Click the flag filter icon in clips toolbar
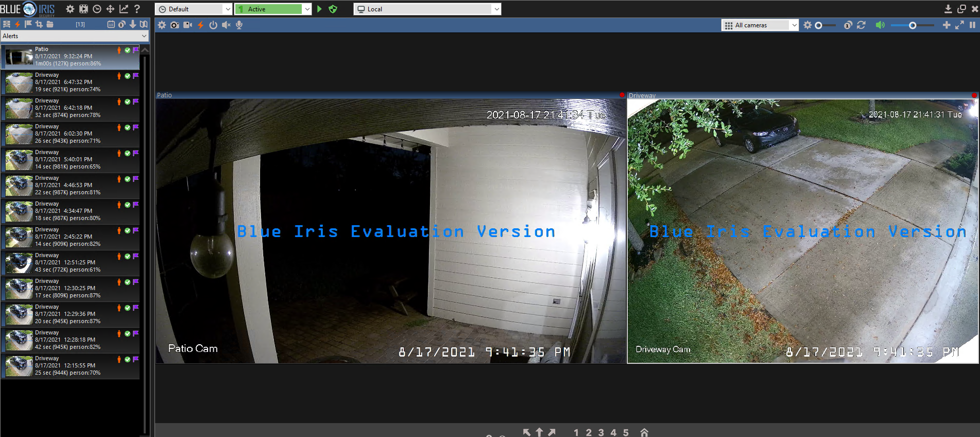 (28, 24)
